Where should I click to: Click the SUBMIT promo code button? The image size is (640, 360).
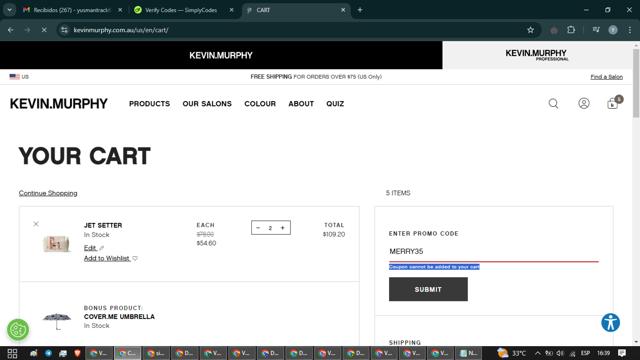click(x=428, y=289)
